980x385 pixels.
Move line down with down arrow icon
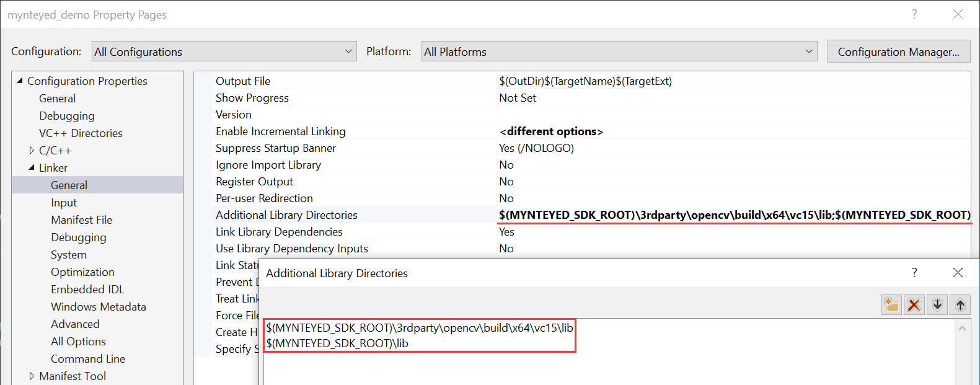pos(937,304)
